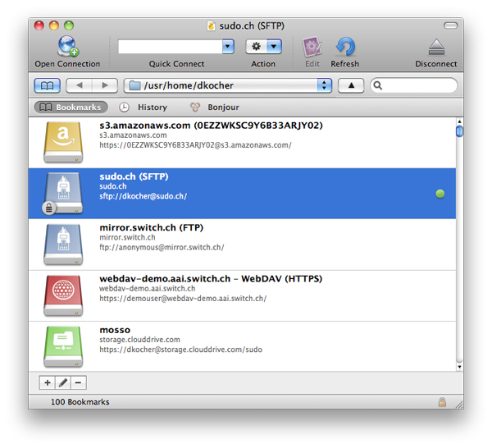492x448 pixels.
Task: Click the mosso green drive icon
Action: (63, 347)
